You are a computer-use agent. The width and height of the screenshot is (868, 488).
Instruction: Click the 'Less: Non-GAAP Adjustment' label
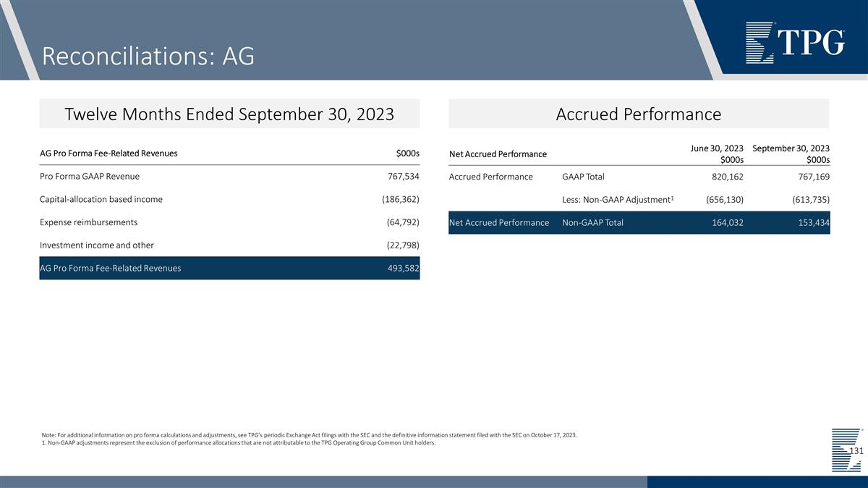coord(618,199)
